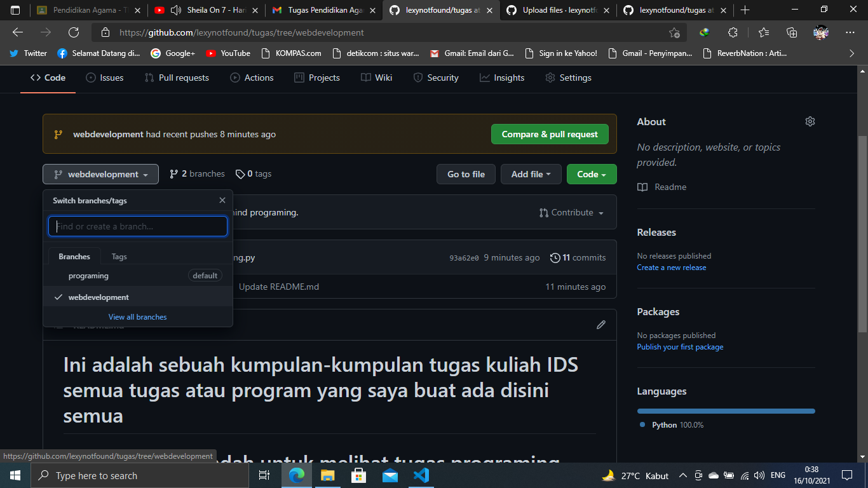
Task: Select the Branches tab in popup
Action: (74, 257)
